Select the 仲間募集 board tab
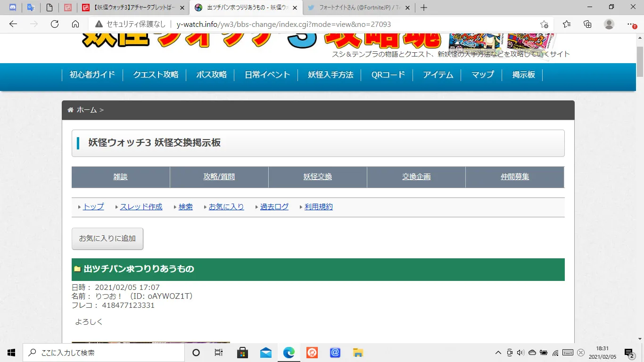644x362 pixels. pyautogui.click(x=515, y=177)
